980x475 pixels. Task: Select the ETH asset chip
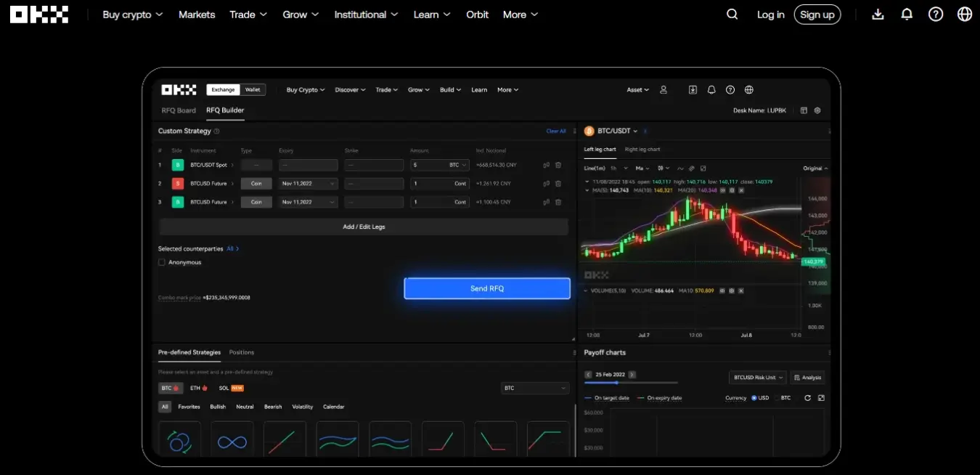coord(199,389)
